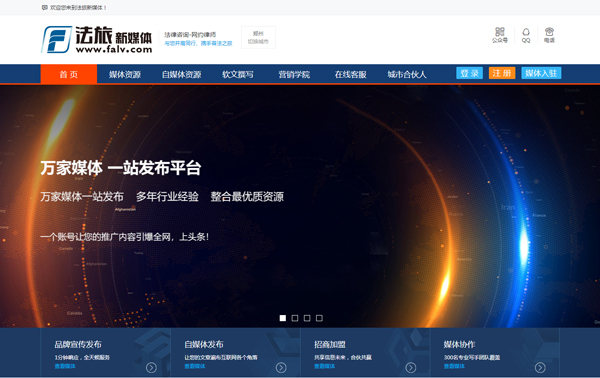The image size is (600, 378).
Task: Click banner text 整合最优质资源
Action: (x=247, y=197)
